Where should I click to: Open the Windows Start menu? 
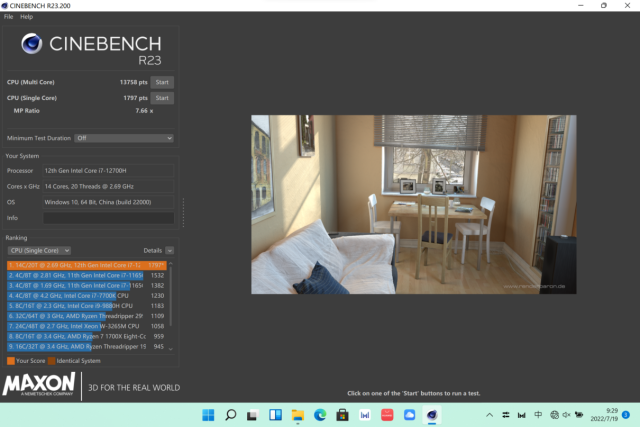click(208, 415)
